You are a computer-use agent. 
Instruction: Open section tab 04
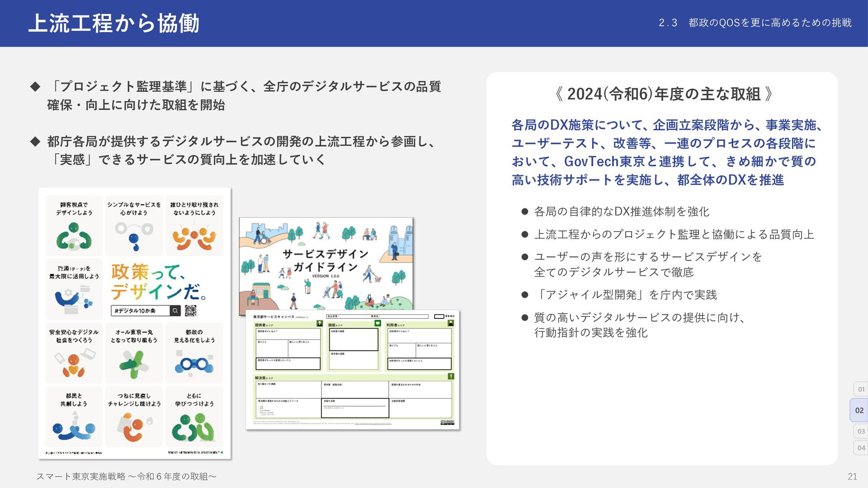pyautogui.click(x=861, y=448)
